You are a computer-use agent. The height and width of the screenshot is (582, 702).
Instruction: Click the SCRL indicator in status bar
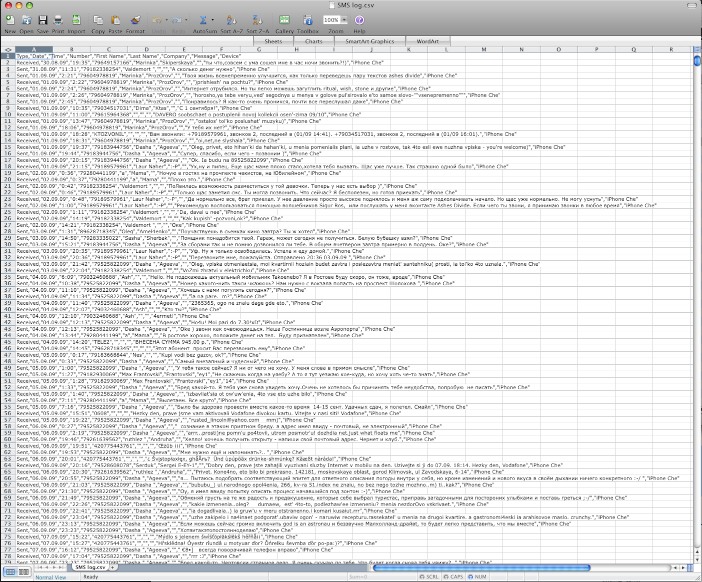click(429, 577)
